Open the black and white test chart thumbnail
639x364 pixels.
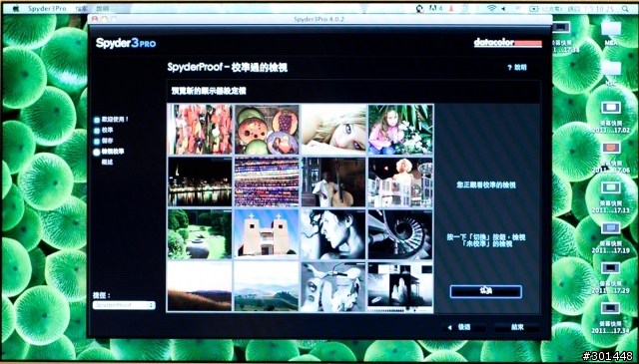[400, 287]
